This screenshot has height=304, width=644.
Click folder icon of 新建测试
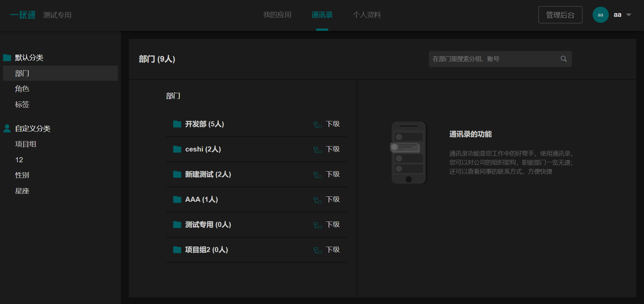(177, 174)
